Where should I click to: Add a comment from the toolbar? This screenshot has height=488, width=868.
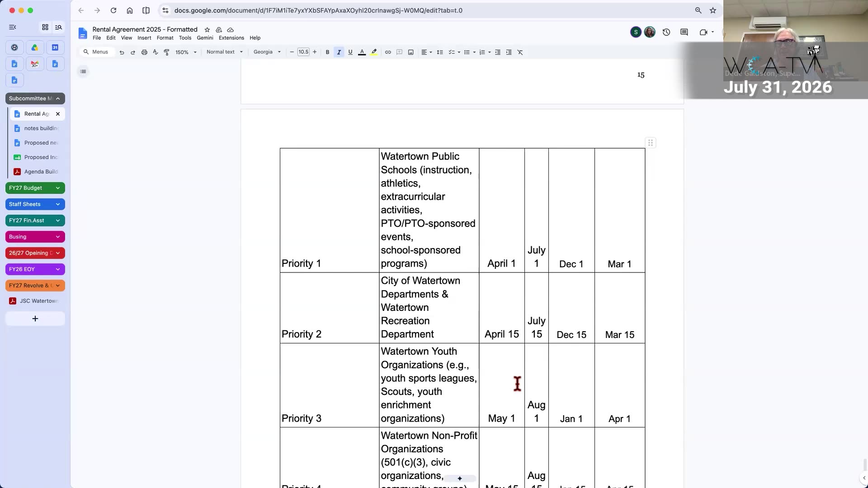[399, 52]
